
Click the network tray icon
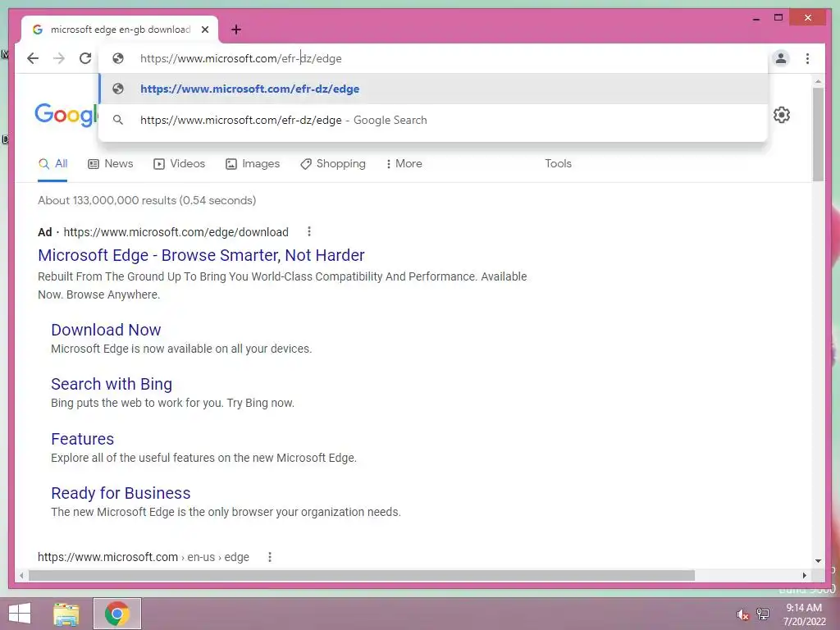tap(763, 614)
